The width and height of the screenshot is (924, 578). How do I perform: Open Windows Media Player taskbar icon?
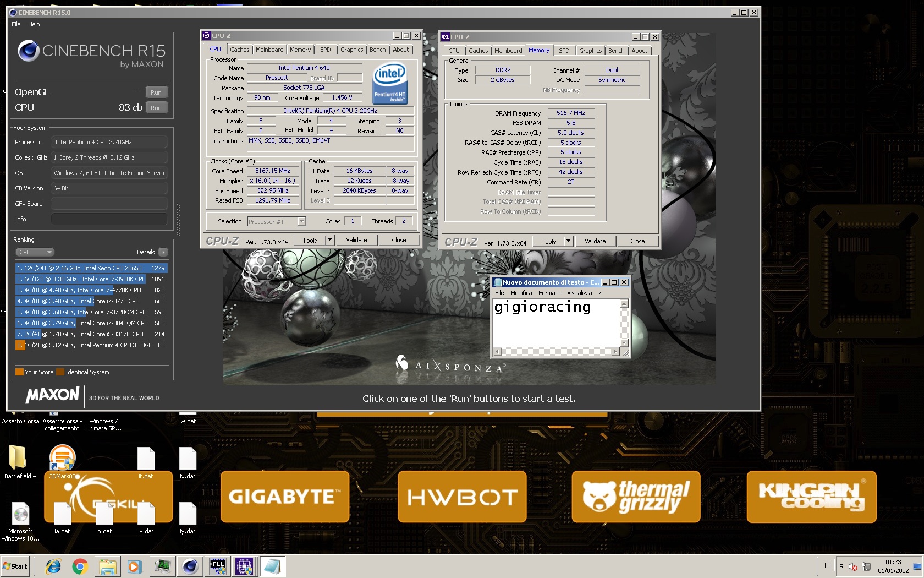click(x=134, y=566)
